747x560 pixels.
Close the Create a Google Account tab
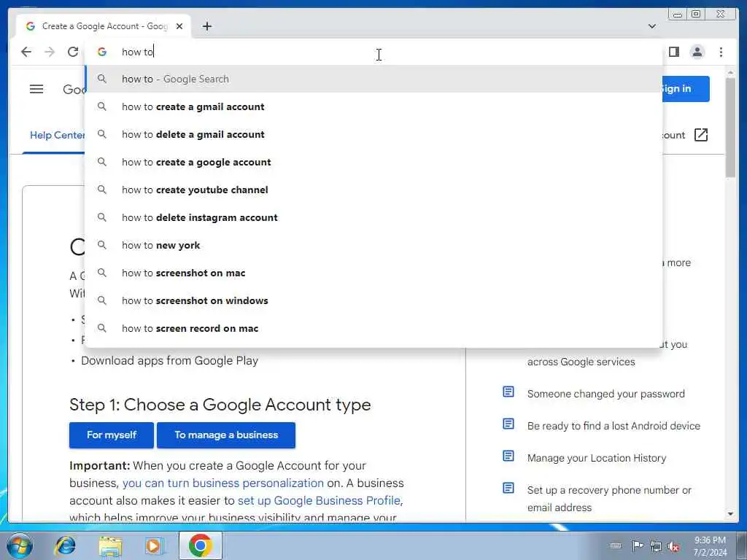[x=179, y=26]
